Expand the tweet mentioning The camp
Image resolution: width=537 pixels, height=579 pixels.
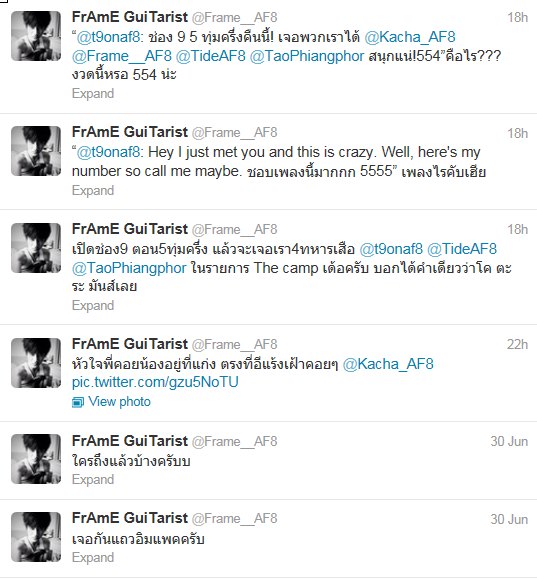[93, 305]
